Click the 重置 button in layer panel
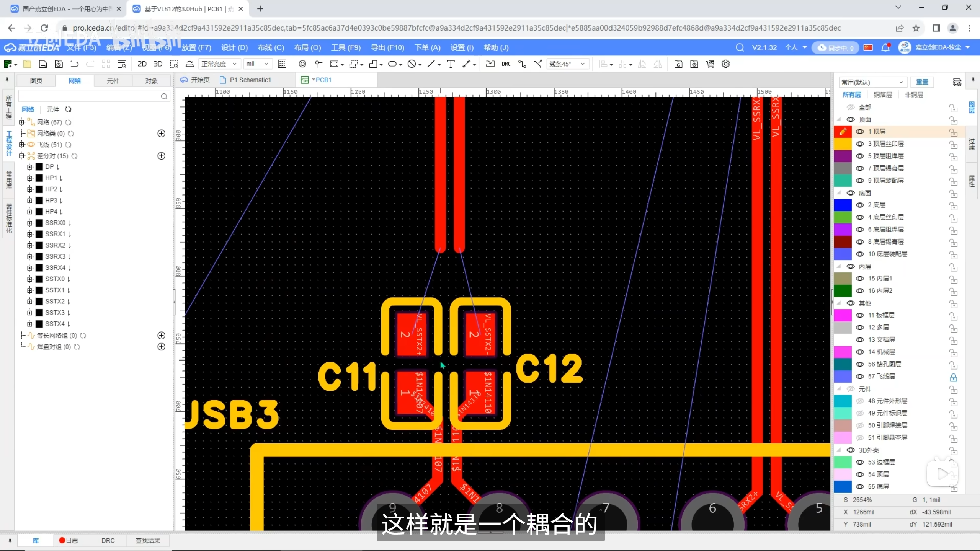The width and height of the screenshot is (980, 551). [x=922, y=82]
